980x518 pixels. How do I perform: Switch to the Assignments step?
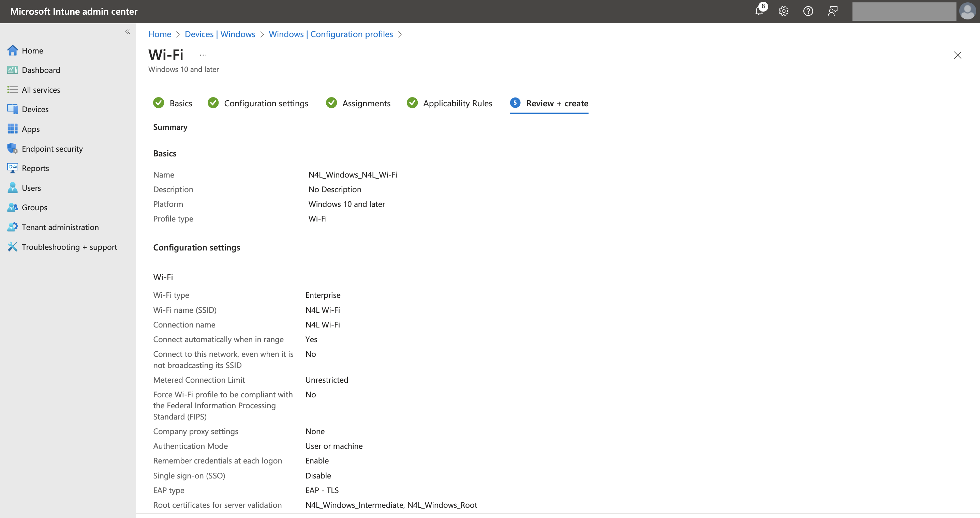(x=366, y=103)
